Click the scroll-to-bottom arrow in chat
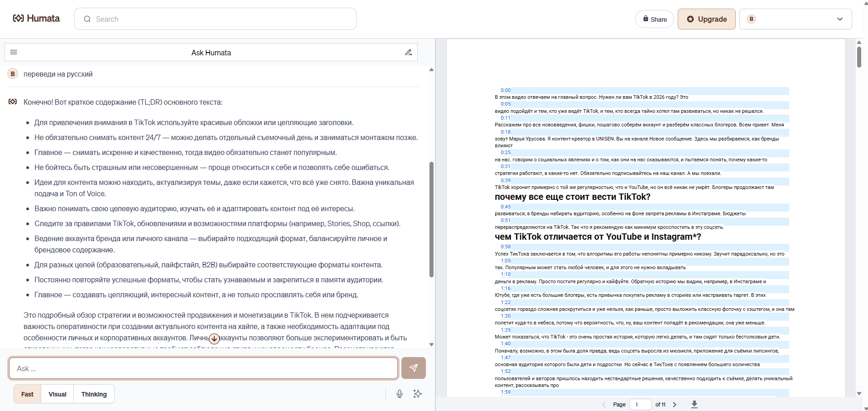The image size is (868, 411). [214, 338]
